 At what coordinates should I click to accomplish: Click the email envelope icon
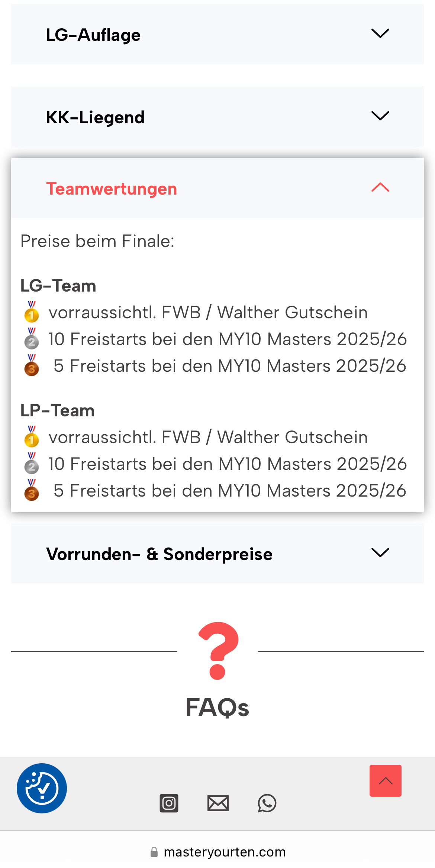tap(218, 803)
